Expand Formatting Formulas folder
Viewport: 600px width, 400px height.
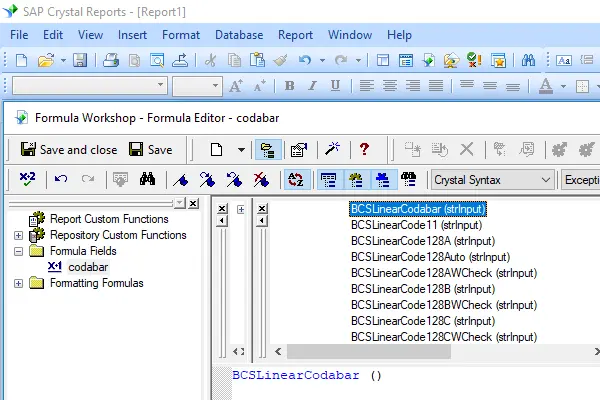pyautogui.click(x=18, y=284)
